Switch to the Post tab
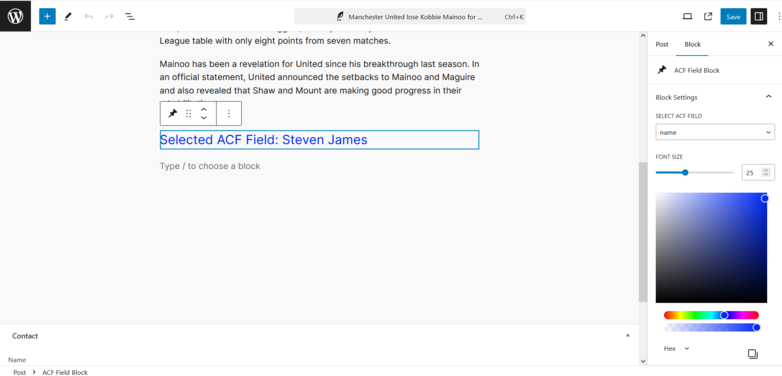 click(x=662, y=44)
